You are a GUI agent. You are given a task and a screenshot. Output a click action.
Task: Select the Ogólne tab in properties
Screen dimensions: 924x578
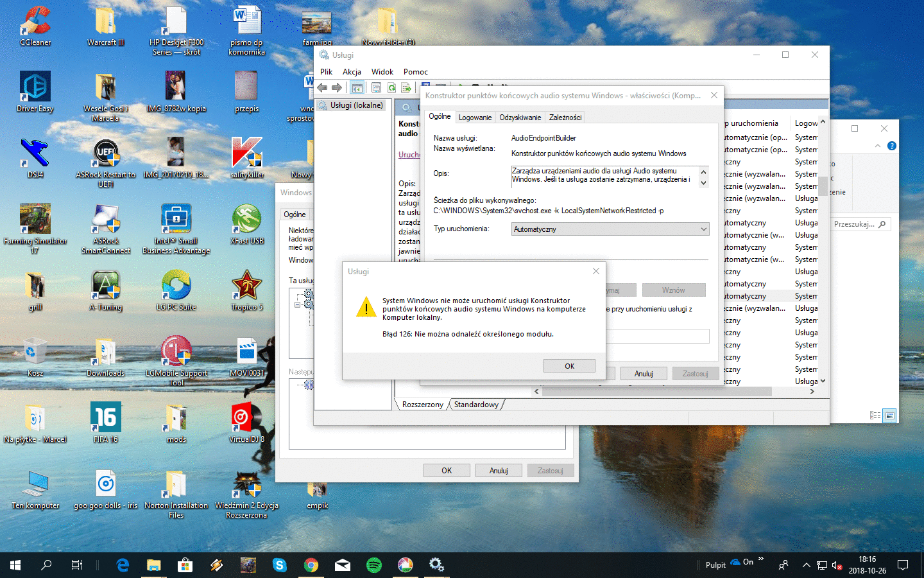pos(440,116)
